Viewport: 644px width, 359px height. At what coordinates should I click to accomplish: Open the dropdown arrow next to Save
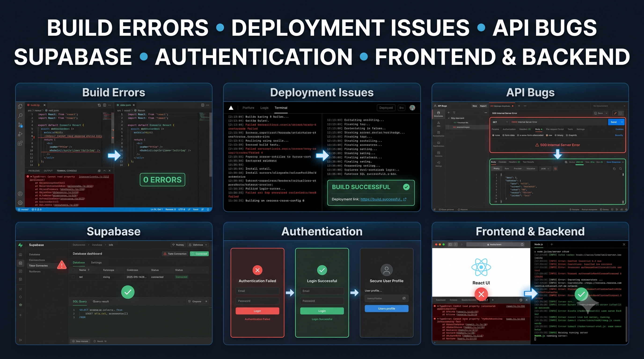606,113
